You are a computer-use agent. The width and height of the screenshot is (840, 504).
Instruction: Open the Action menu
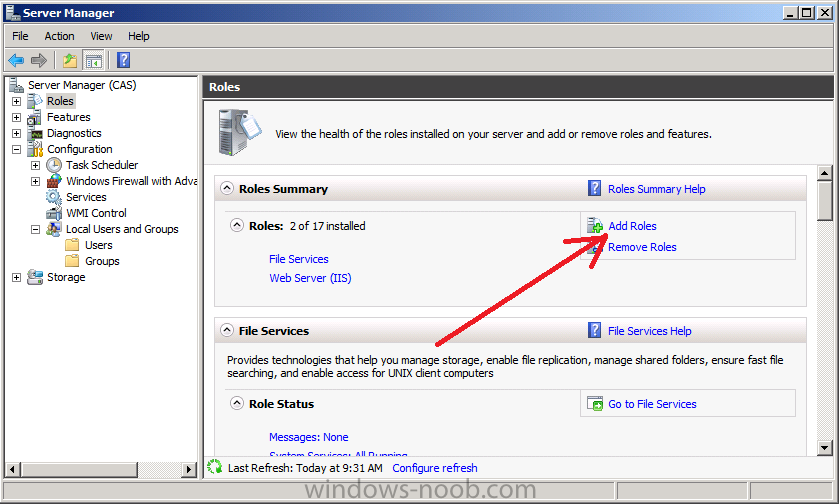tap(59, 36)
